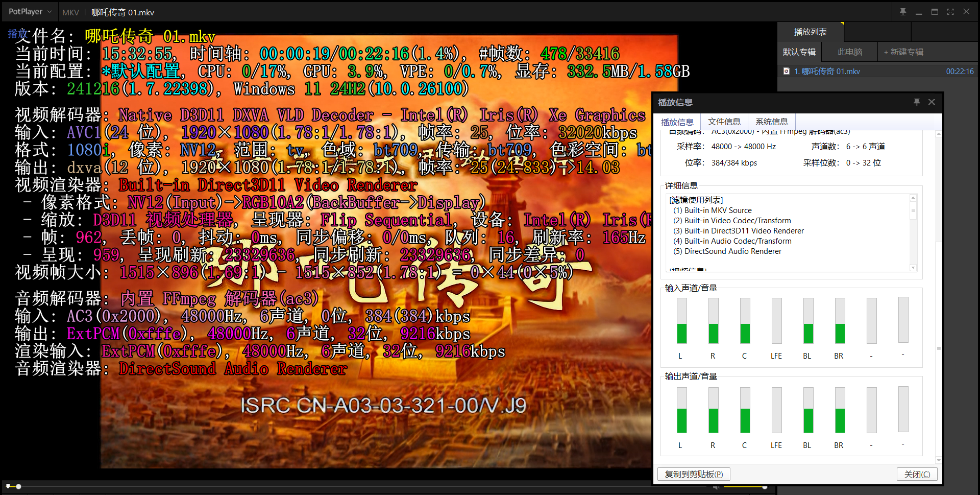Mute audio with the speaker icon
The height and width of the screenshot is (495, 980).
[x=717, y=487]
